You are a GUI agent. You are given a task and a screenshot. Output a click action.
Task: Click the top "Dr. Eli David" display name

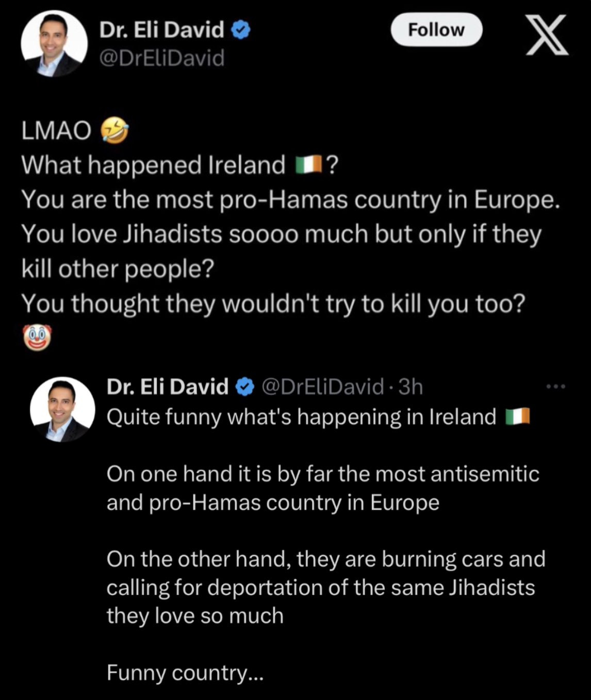tap(161, 30)
